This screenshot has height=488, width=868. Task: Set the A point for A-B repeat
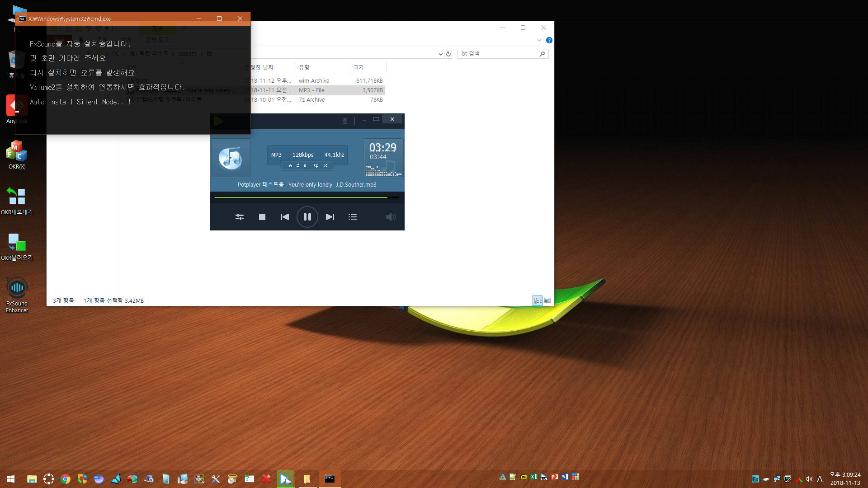pyautogui.click(x=290, y=166)
